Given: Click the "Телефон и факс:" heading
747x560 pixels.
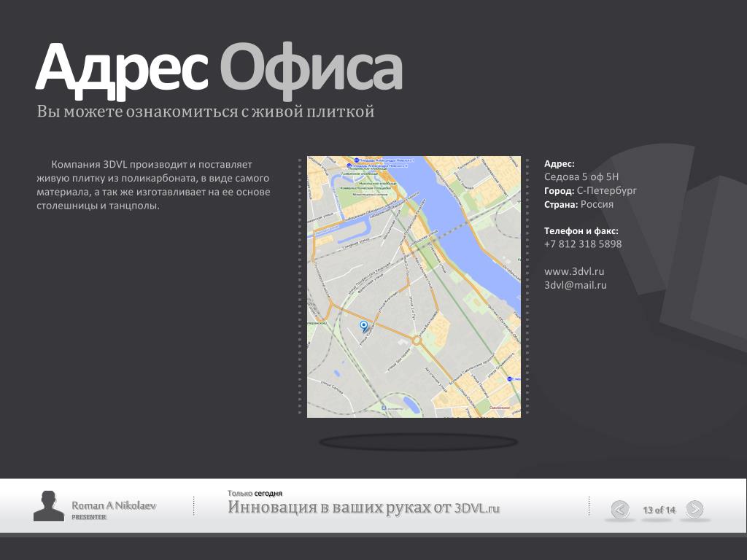Looking at the screenshot, I should pos(581,231).
